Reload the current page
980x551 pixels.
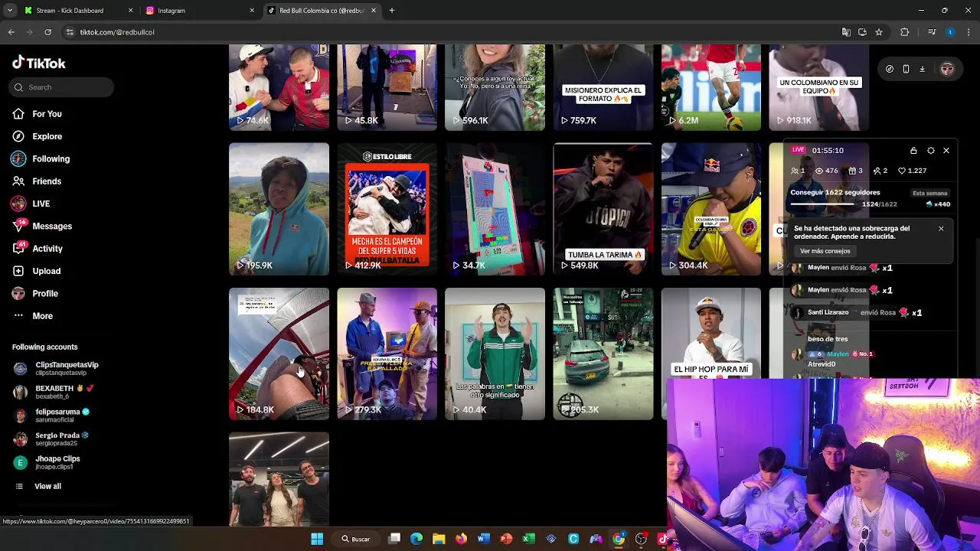click(47, 32)
